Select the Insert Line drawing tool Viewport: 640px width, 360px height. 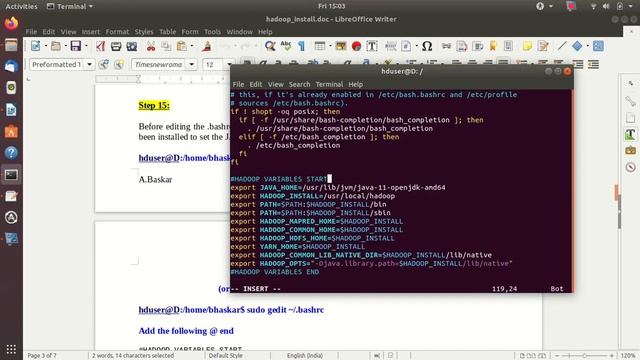pyautogui.click(x=562, y=46)
